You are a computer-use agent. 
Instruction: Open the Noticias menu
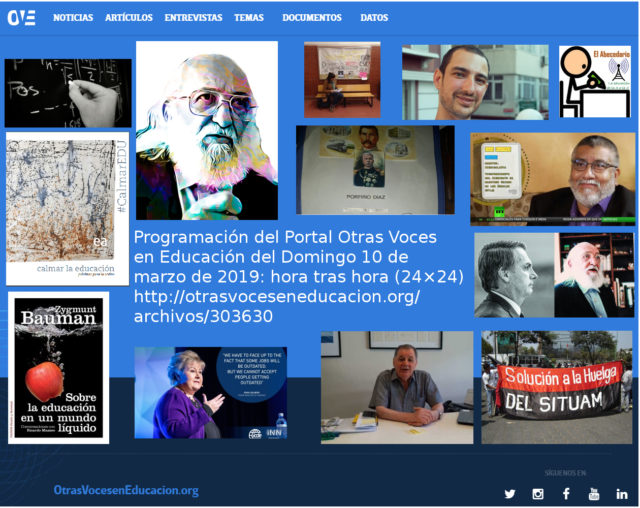[73, 18]
